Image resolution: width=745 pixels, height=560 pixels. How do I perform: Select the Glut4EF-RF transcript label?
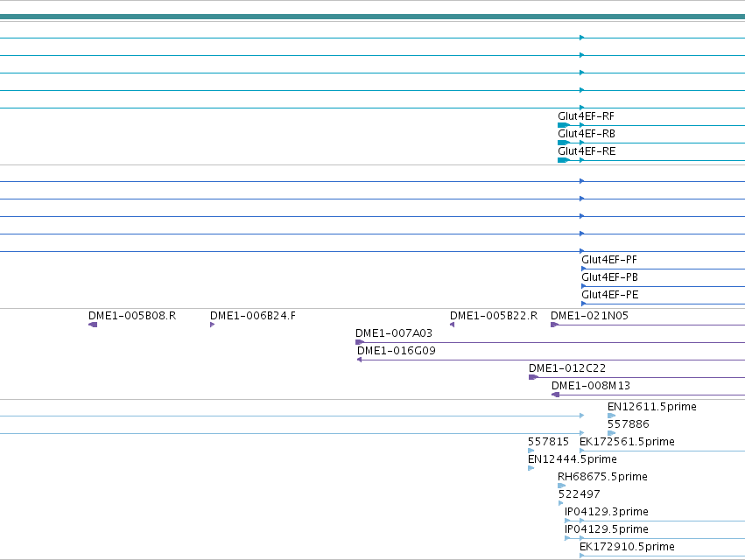586,116
